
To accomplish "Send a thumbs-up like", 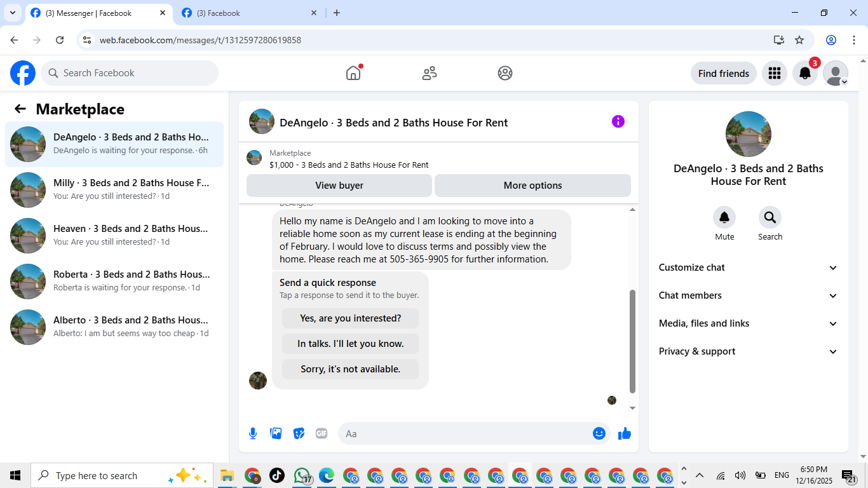I will coord(625,433).
